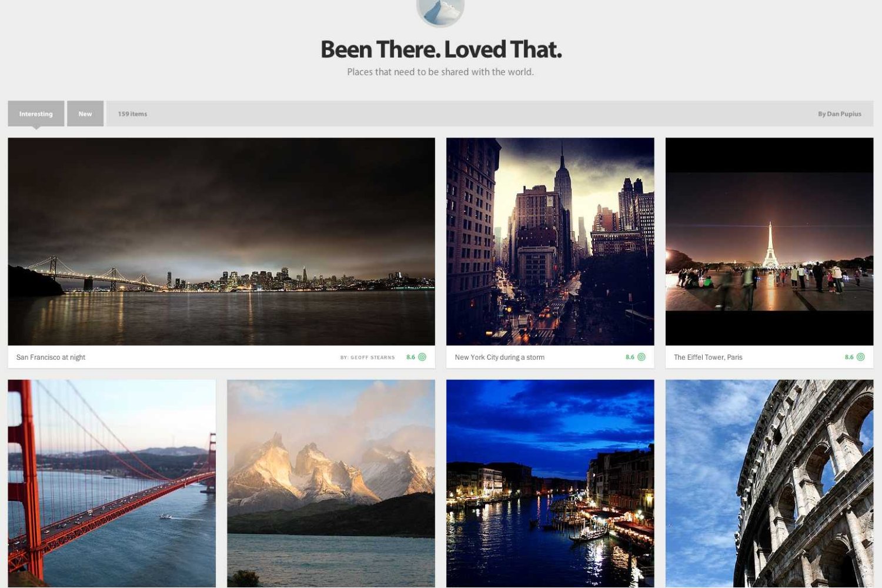
Task: Click the San Francisco at night caption
Action: pos(51,358)
